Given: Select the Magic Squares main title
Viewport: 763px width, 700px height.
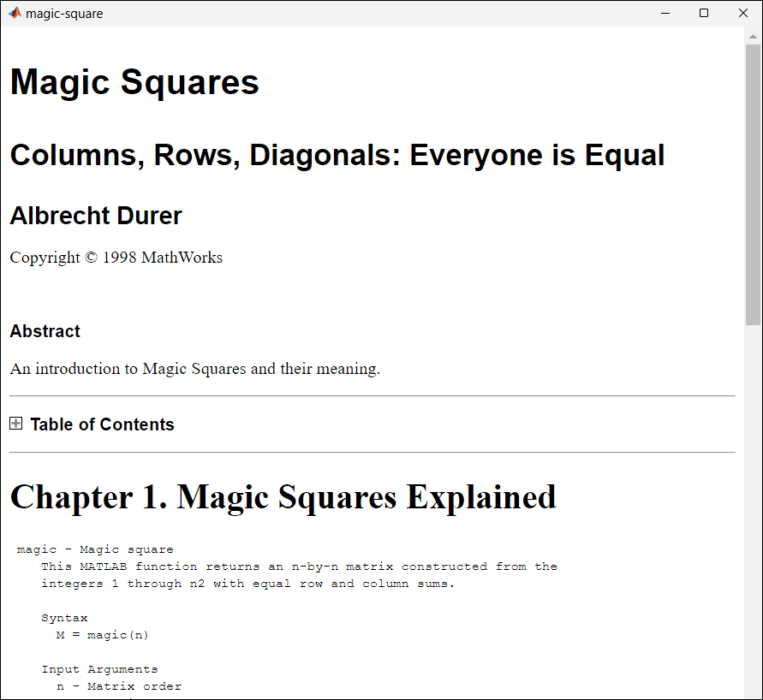Looking at the screenshot, I should coord(134,82).
